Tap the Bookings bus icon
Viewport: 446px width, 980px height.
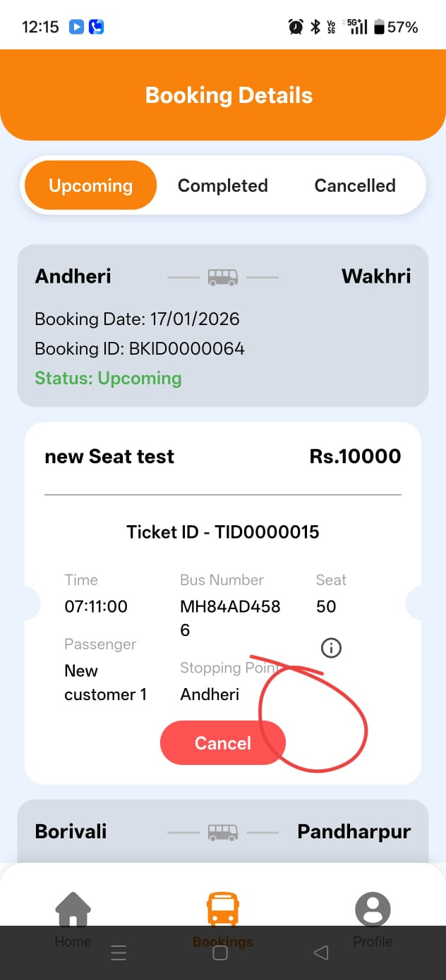point(223,908)
